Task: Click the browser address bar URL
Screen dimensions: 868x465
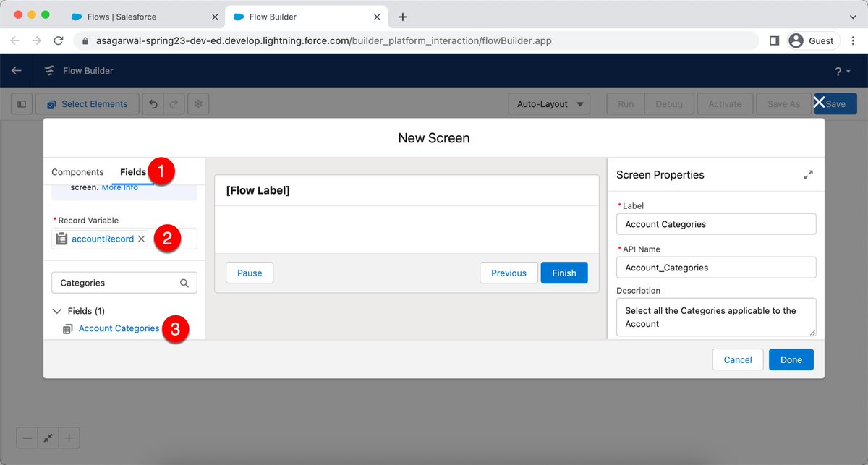Action: [x=324, y=41]
